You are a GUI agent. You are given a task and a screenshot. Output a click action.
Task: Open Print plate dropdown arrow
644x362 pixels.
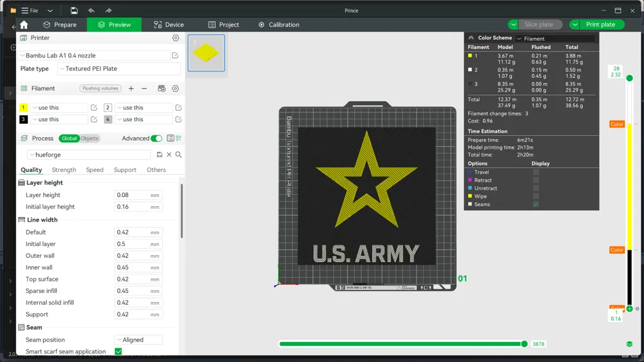pyautogui.click(x=575, y=24)
